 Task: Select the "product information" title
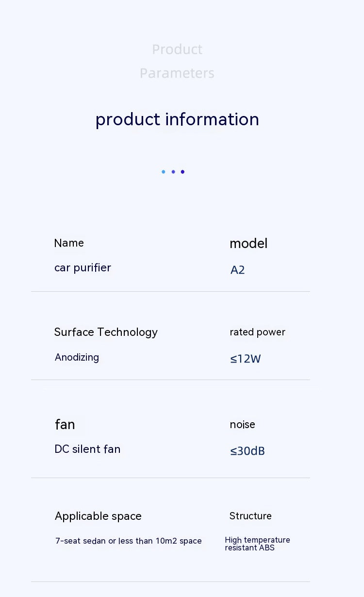(177, 119)
